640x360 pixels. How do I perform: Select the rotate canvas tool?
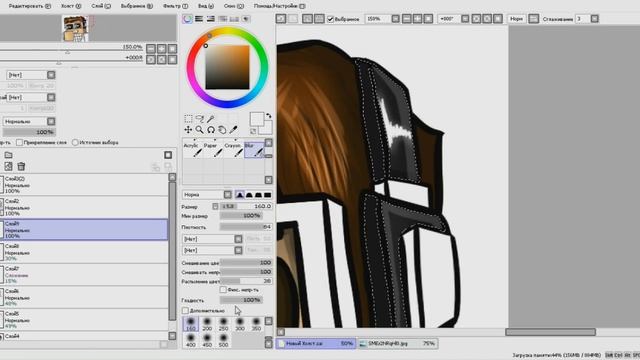pos(211,130)
